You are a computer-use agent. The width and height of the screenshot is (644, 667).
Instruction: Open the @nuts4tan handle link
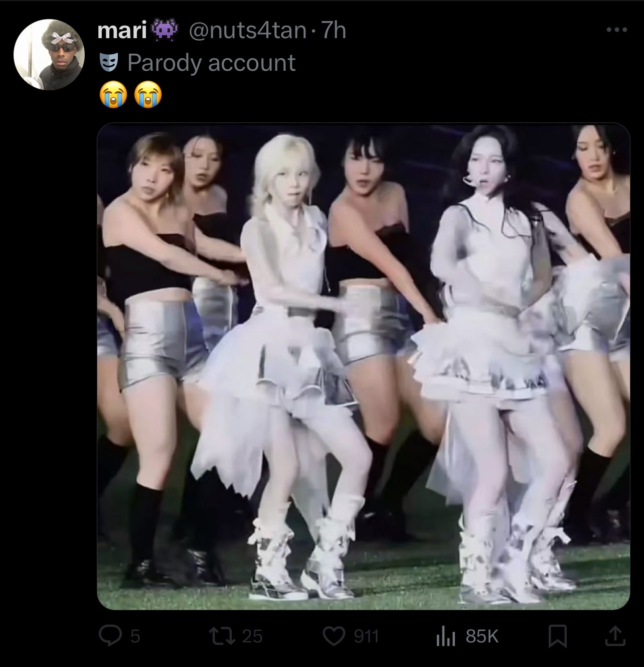(247, 31)
